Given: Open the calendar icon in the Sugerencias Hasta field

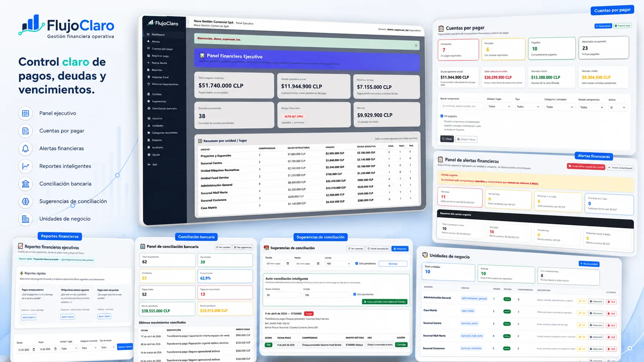Looking at the screenshot, I should point(318,264).
